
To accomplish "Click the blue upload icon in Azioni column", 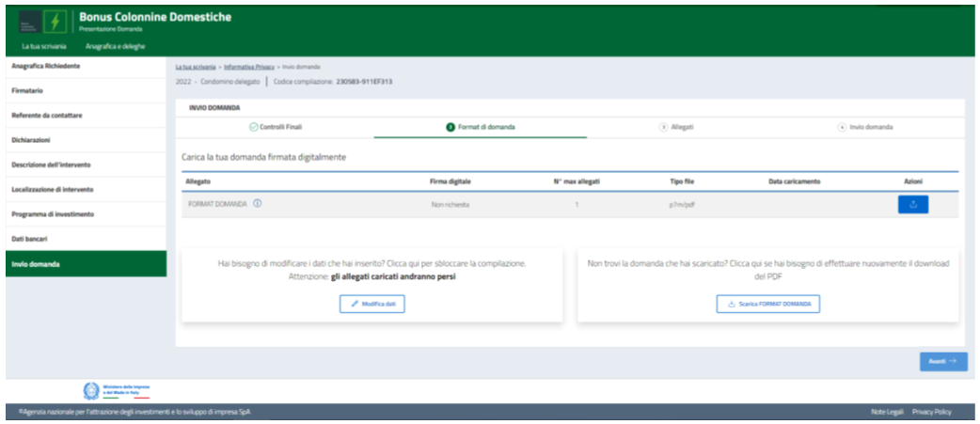I will click(912, 204).
